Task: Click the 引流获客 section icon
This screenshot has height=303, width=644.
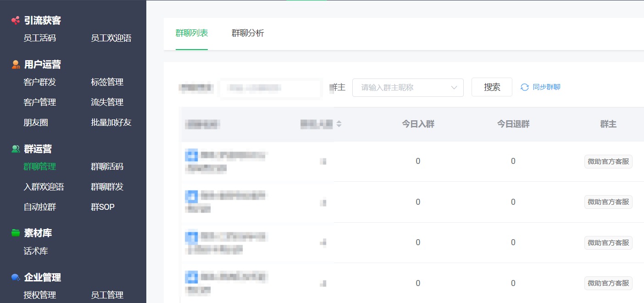Action: [16, 21]
